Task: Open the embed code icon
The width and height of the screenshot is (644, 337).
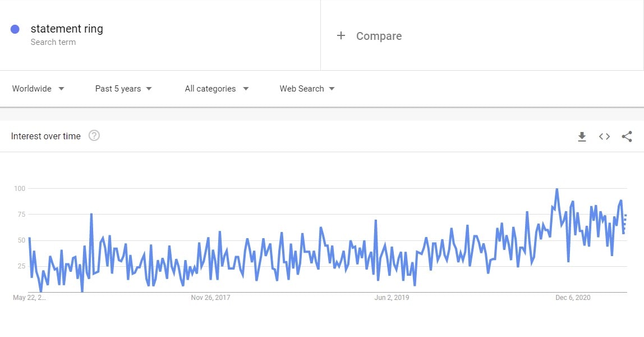Action: click(x=604, y=136)
